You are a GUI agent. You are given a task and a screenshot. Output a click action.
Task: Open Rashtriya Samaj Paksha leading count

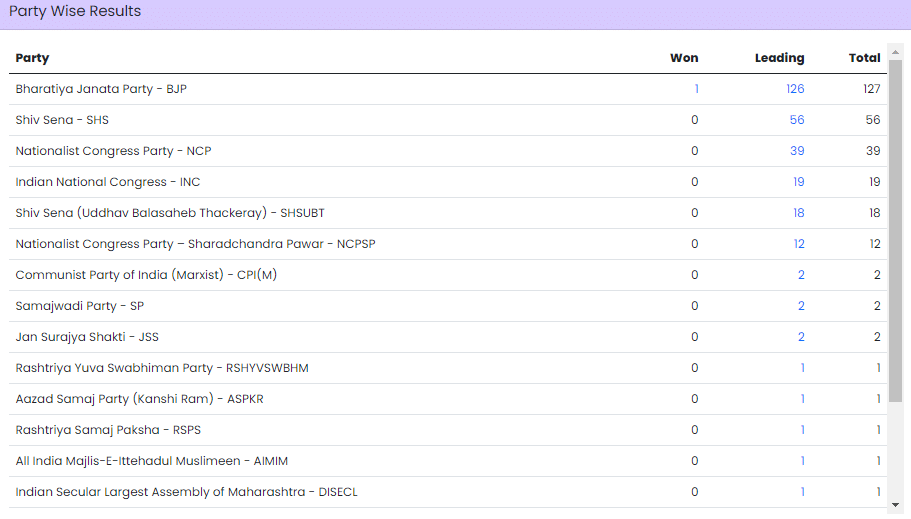tap(802, 430)
